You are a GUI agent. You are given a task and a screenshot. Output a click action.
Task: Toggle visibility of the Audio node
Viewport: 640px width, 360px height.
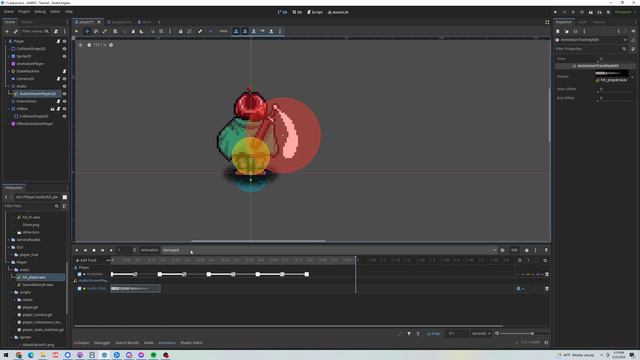(x=64, y=86)
